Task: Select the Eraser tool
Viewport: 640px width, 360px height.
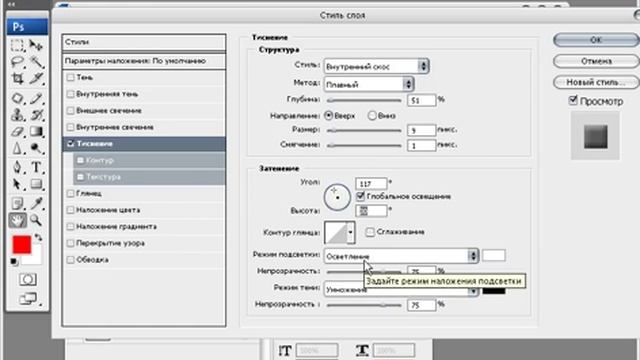Action: 17,131
